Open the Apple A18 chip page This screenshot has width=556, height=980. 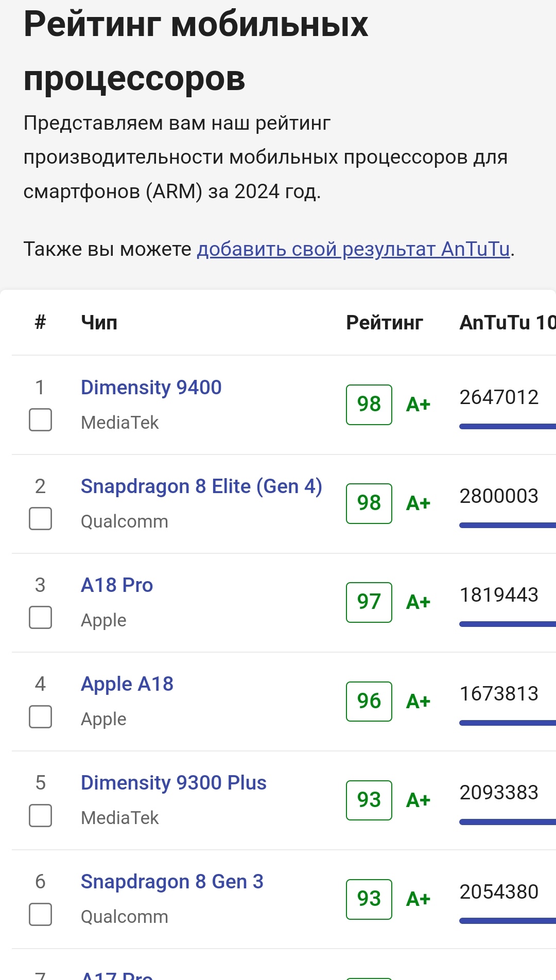[127, 684]
